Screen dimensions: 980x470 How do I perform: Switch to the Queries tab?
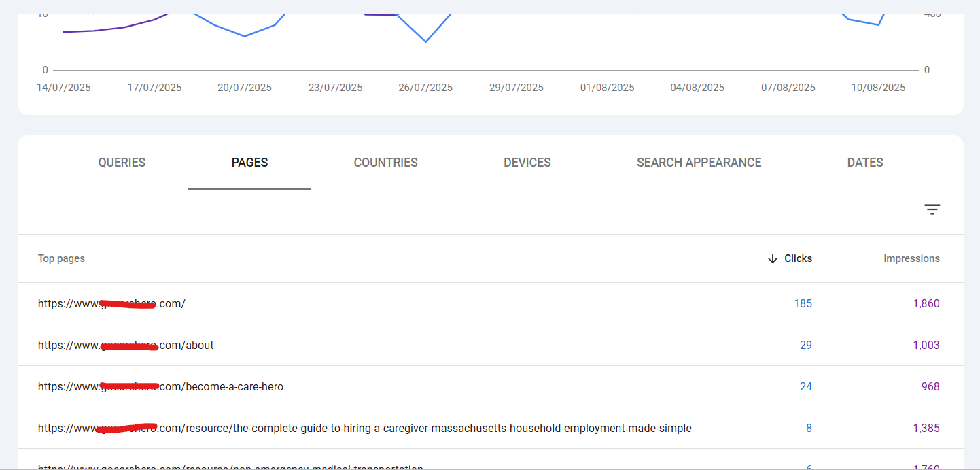122,163
